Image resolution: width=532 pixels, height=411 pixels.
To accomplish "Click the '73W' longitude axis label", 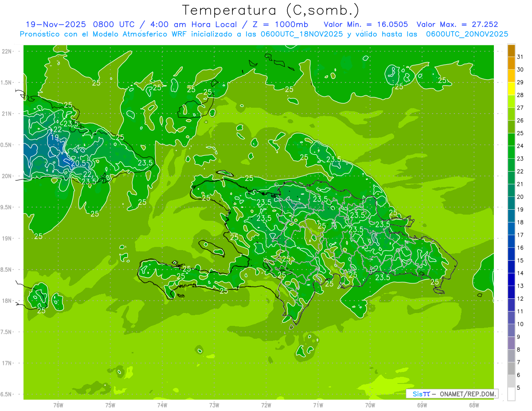I will coord(214,405).
